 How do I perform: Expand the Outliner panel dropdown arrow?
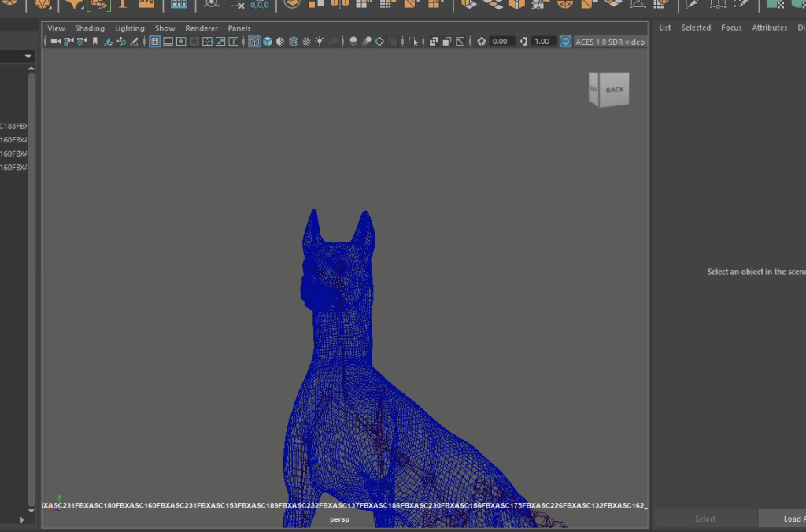28,57
